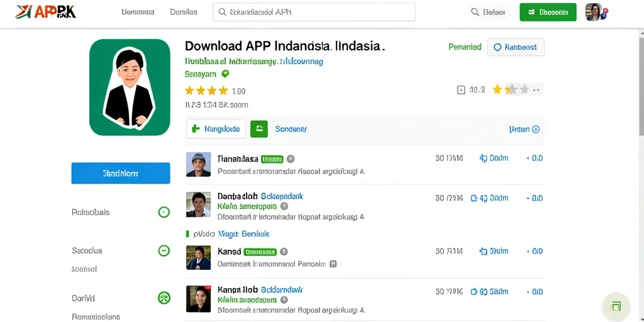
Task: Select the search magnifier in search field
Action: click(x=222, y=13)
